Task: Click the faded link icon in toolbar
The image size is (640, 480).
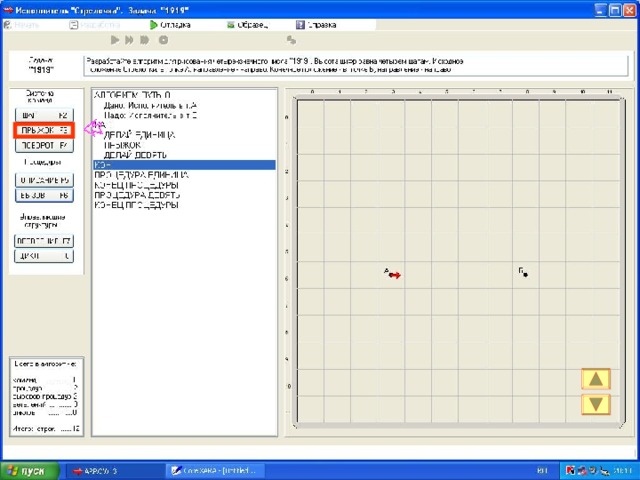Action: [291, 40]
